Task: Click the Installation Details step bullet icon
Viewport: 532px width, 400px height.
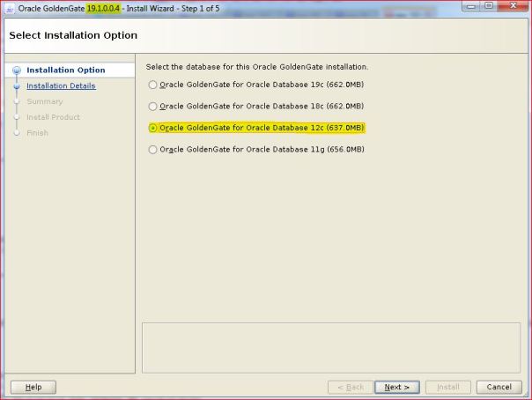Action: (16, 86)
